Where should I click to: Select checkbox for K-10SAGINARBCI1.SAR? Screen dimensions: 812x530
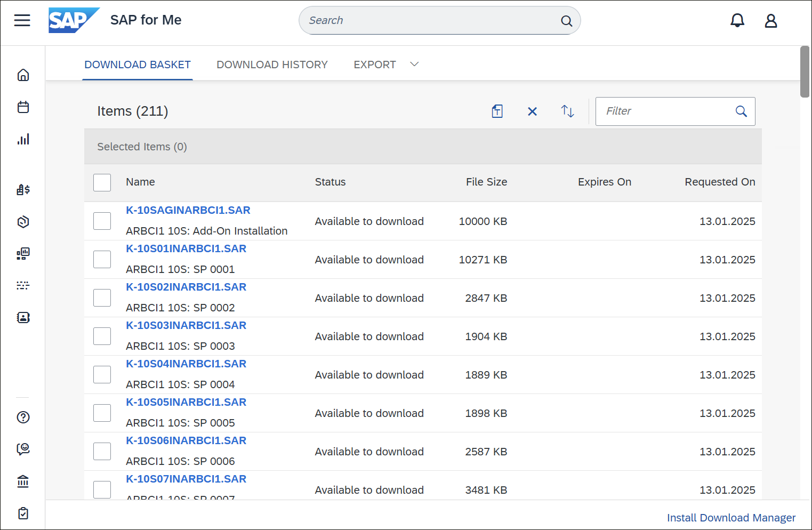click(102, 221)
